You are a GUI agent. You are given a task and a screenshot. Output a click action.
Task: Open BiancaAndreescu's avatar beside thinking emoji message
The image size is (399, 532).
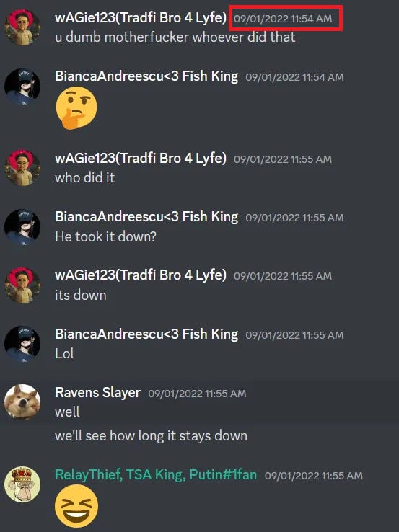[x=22, y=87]
